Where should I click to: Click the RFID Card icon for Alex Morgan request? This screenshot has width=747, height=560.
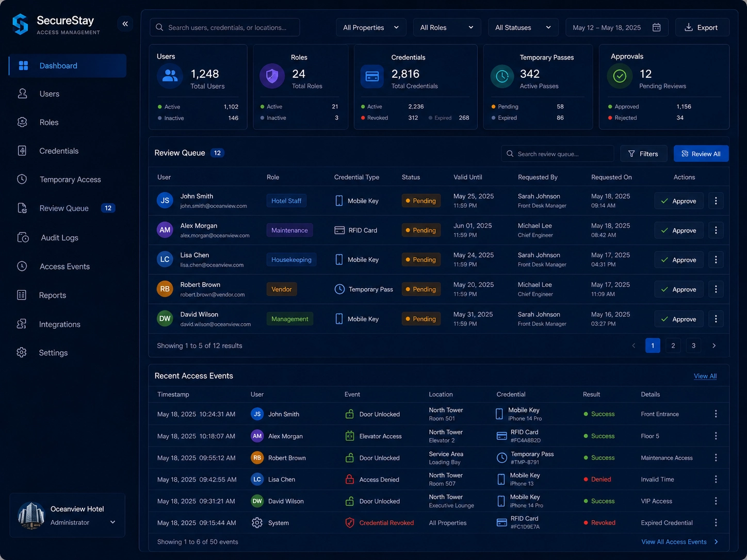coord(339,230)
